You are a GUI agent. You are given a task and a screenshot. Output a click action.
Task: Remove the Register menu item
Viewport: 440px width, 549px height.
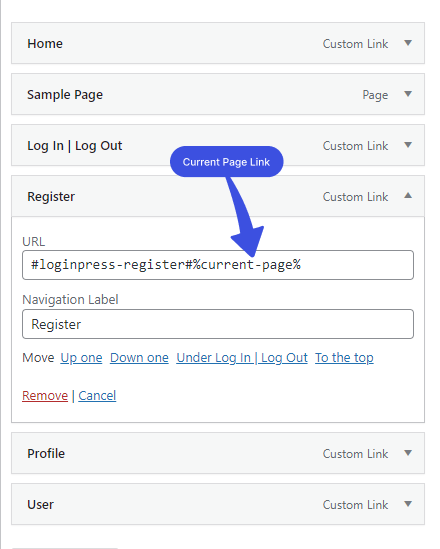(45, 396)
